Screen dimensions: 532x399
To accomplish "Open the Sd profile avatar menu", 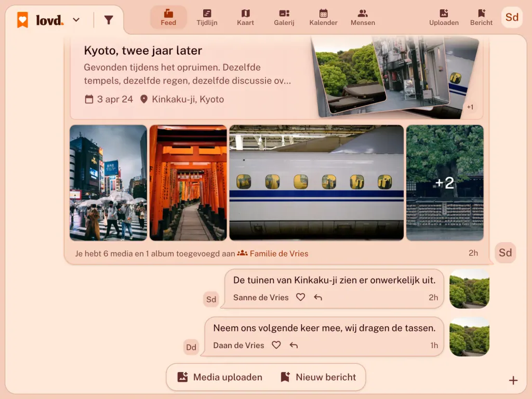I will (512, 17).
